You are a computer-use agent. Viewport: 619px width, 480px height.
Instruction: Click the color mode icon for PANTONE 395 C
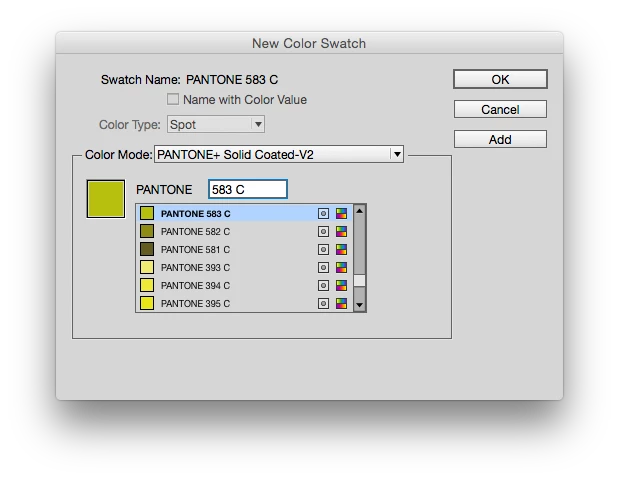click(341, 304)
